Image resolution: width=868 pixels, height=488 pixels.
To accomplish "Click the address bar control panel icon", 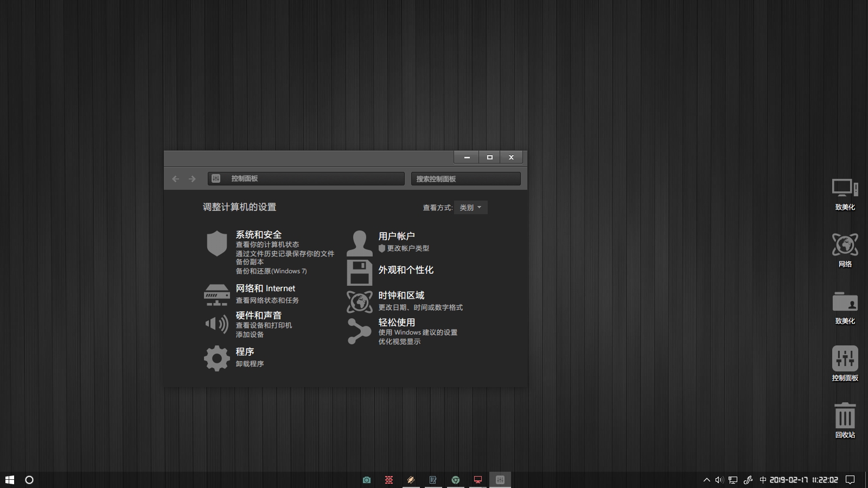I will 216,178.
